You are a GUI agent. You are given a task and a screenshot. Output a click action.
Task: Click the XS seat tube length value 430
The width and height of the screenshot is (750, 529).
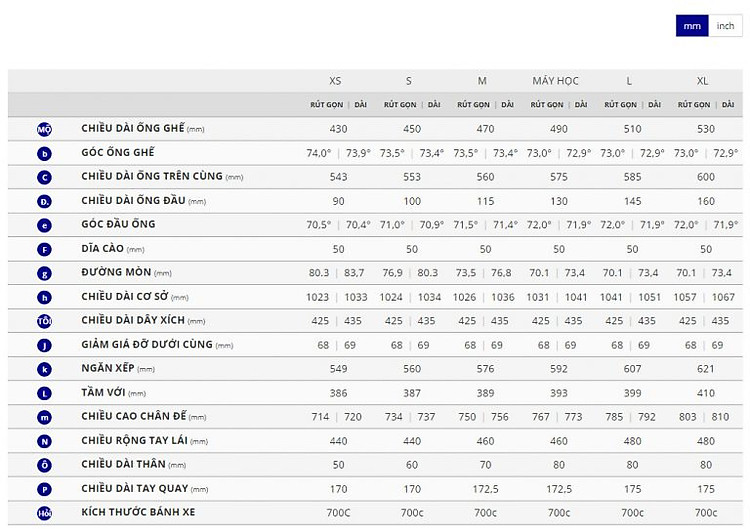point(338,129)
